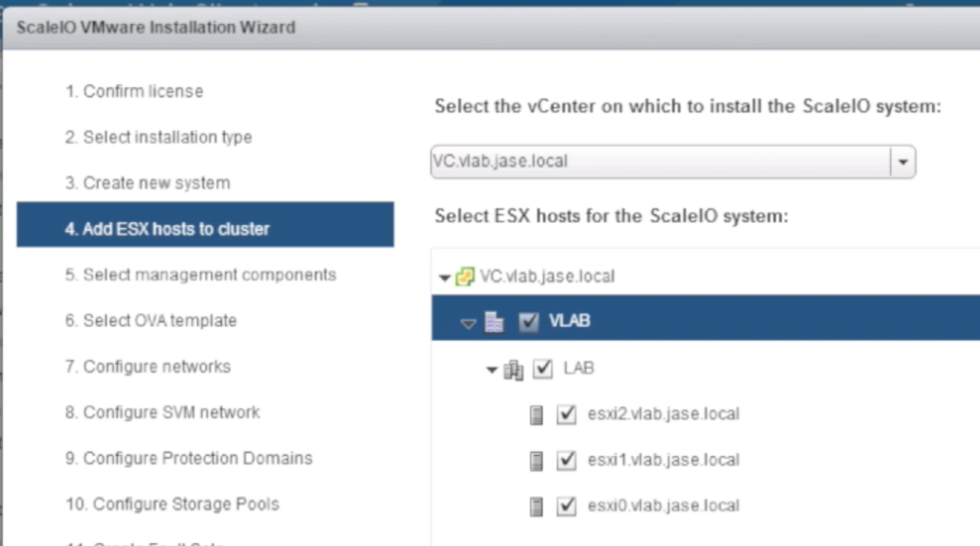Click the esxi1 host server icon
Screen dimensions: 980x546
pos(537,461)
